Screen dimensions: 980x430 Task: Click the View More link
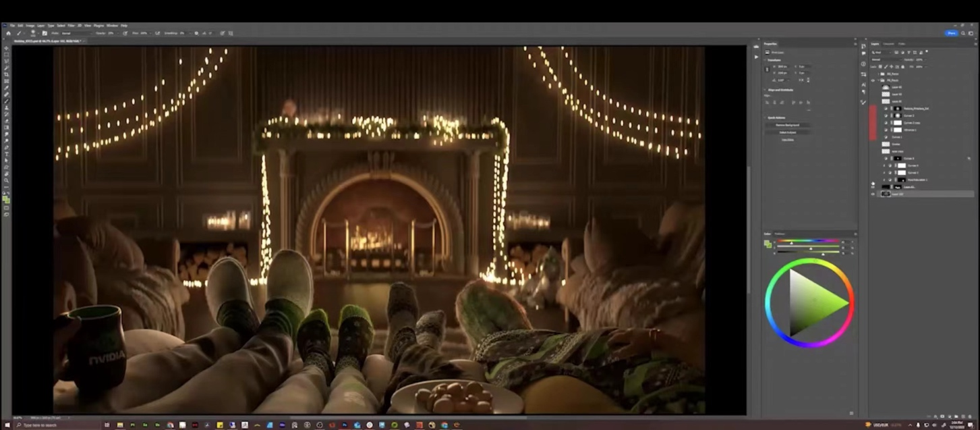(788, 140)
